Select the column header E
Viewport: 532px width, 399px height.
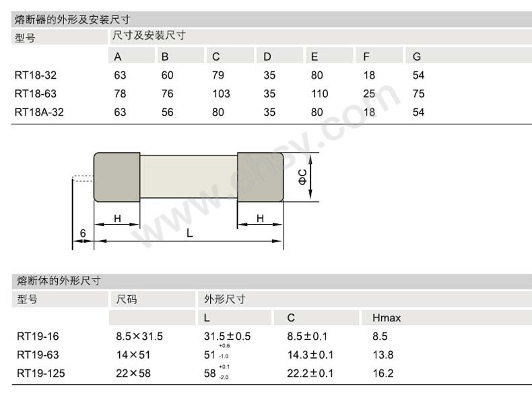(314, 57)
